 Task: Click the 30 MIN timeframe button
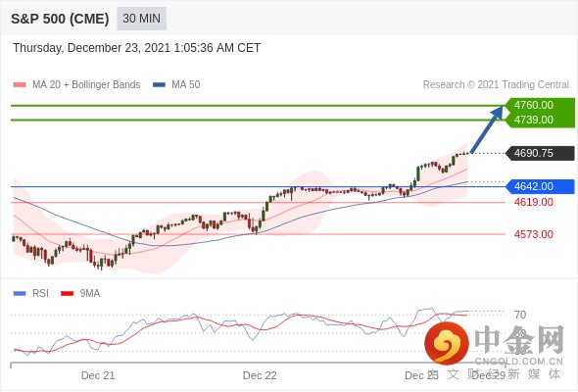[141, 19]
